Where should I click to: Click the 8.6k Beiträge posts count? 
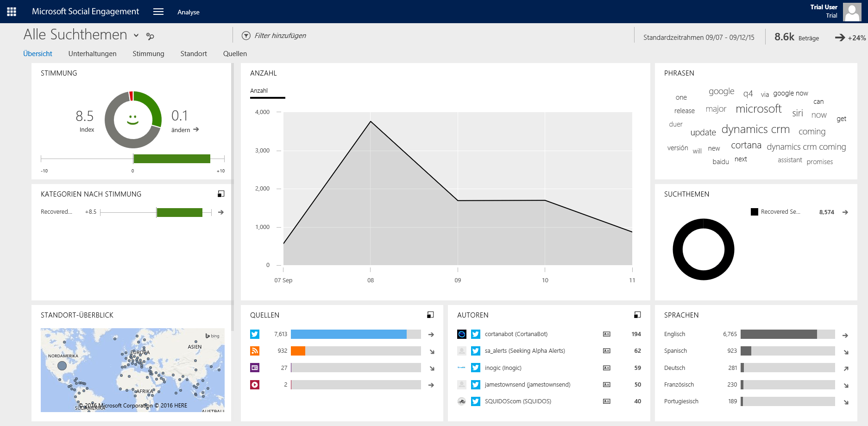tap(797, 37)
